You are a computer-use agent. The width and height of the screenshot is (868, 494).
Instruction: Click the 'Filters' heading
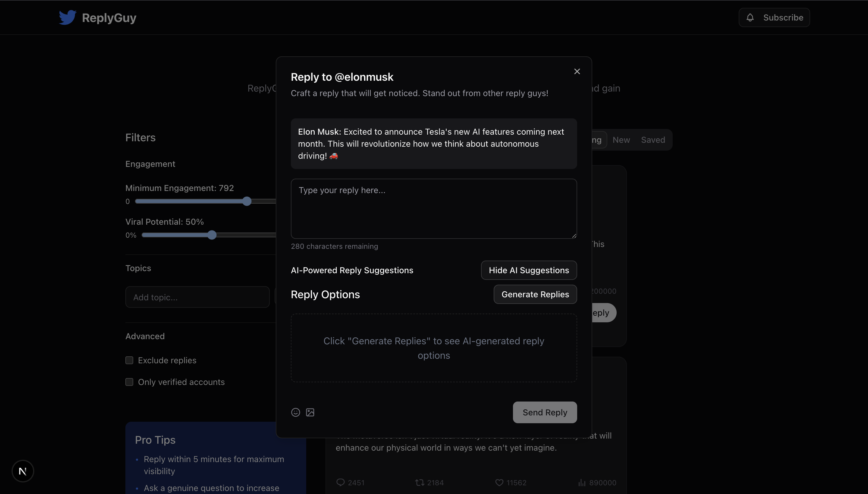pos(140,137)
